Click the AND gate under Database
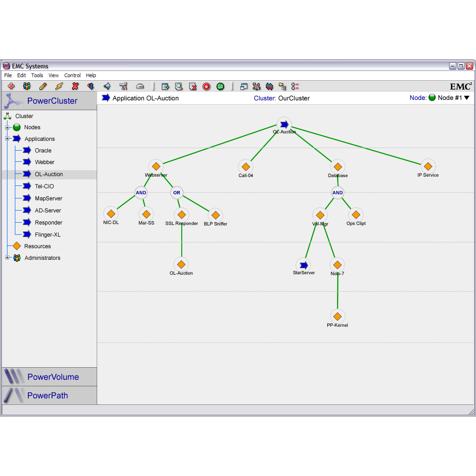476x476 pixels. [x=337, y=192]
